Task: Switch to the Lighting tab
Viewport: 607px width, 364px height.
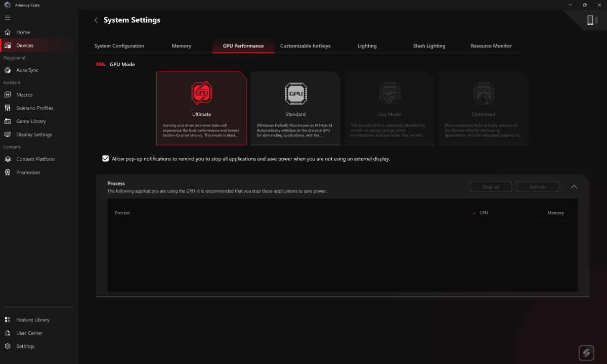Action: click(x=367, y=46)
